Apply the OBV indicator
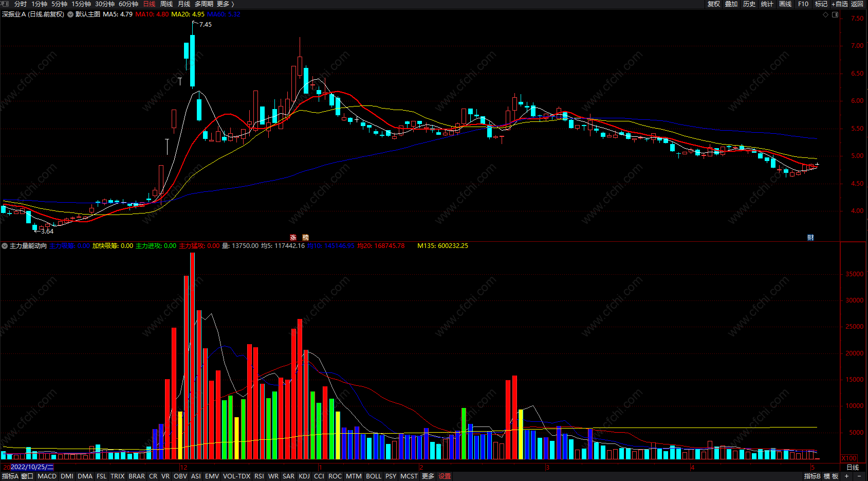 tap(180, 476)
